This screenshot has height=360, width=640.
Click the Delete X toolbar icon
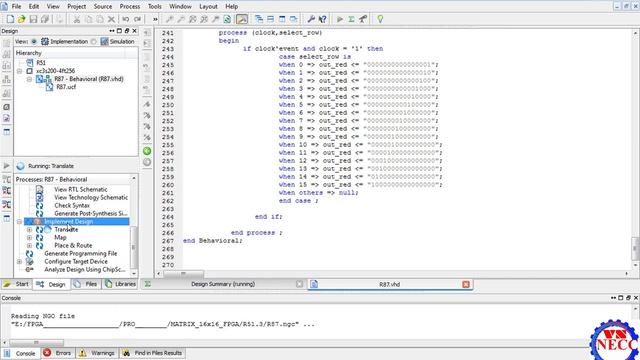click(x=111, y=19)
